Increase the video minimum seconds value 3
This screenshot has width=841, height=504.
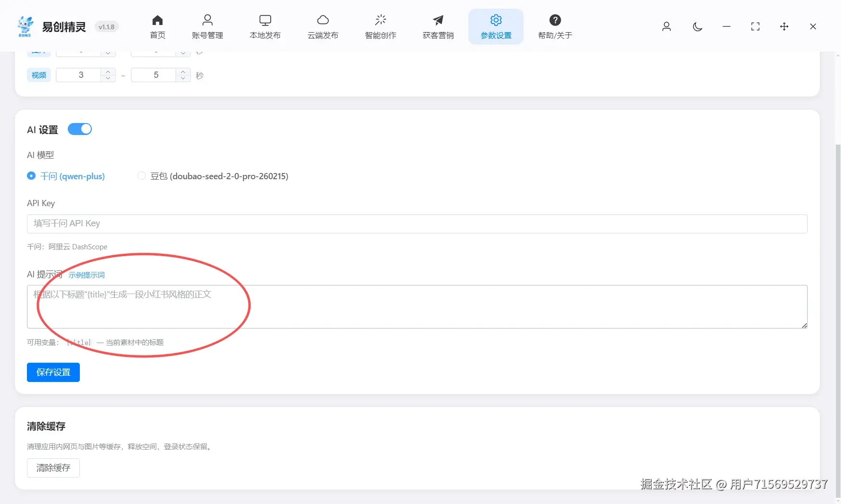click(108, 72)
